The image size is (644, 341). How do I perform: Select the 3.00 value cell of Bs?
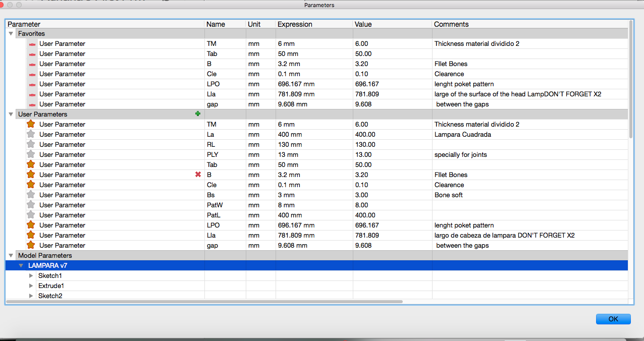[392, 195]
